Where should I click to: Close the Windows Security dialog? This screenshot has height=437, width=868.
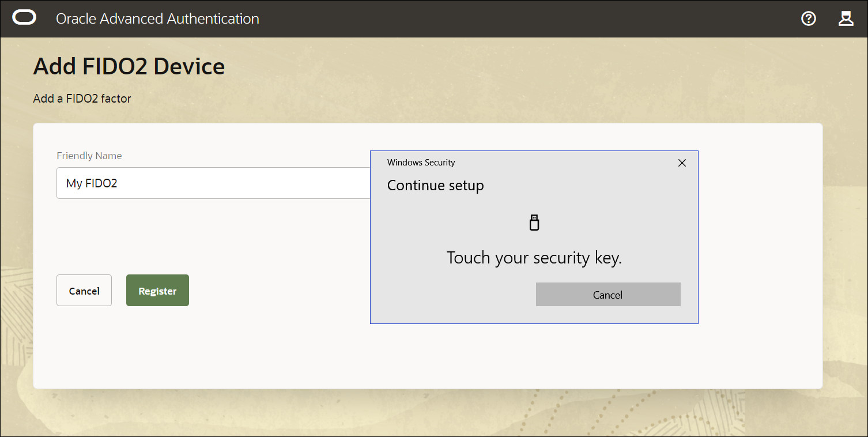point(682,163)
